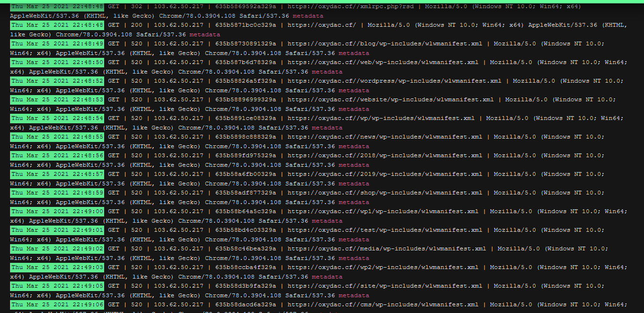Open metadata for the /shop/ request
Image resolution: width=644 pixels, height=313 pixels.
pyautogui.click(x=354, y=202)
